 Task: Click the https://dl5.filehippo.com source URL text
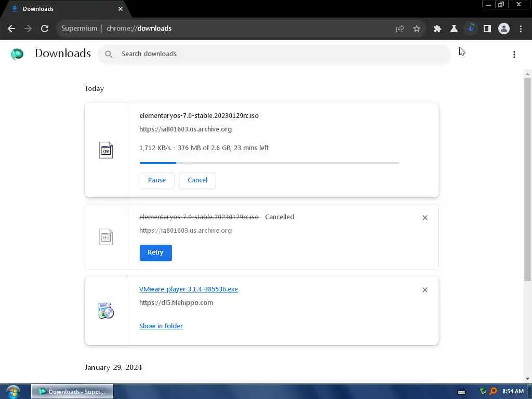click(176, 303)
